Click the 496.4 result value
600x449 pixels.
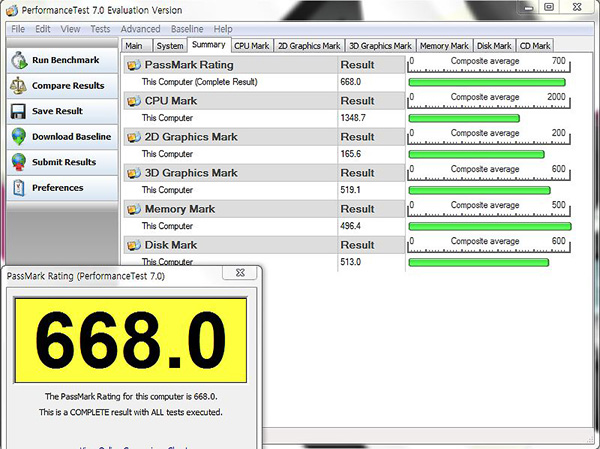point(351,226)
